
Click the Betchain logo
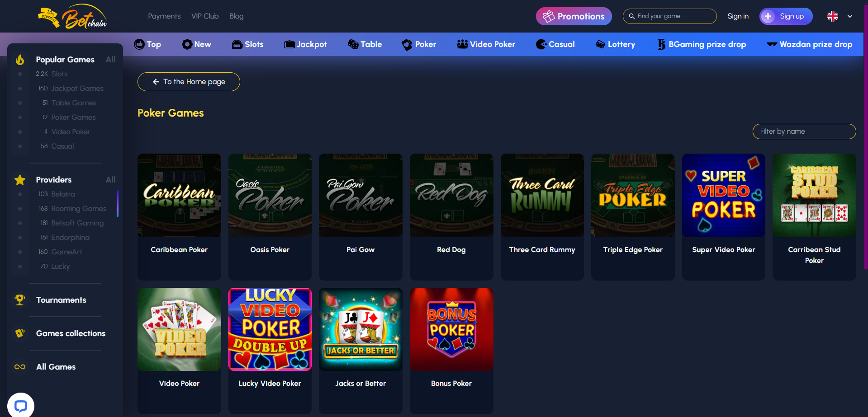pos(72,17)
